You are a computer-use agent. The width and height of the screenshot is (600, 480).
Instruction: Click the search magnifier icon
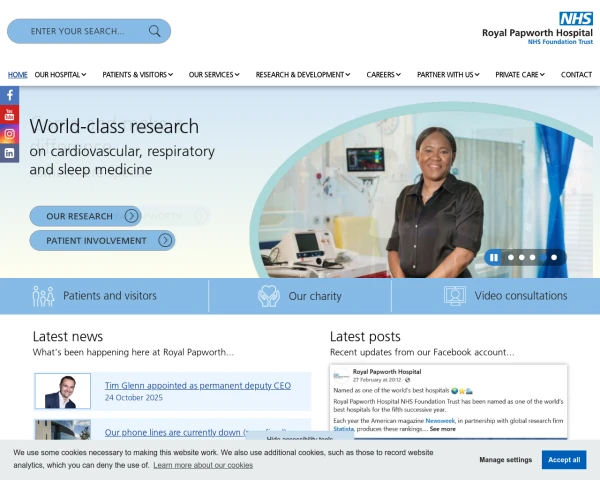pyautogui.click(x=155, y=31)
